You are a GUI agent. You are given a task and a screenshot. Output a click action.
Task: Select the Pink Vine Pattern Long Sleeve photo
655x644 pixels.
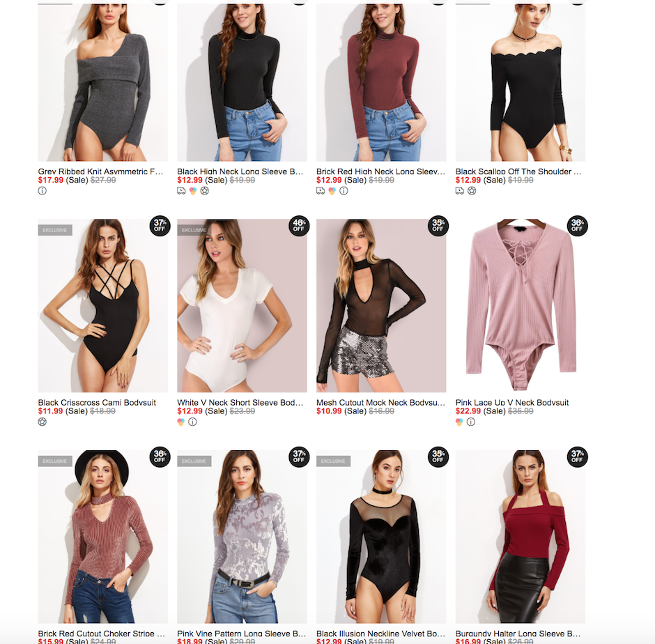(242, 537)
